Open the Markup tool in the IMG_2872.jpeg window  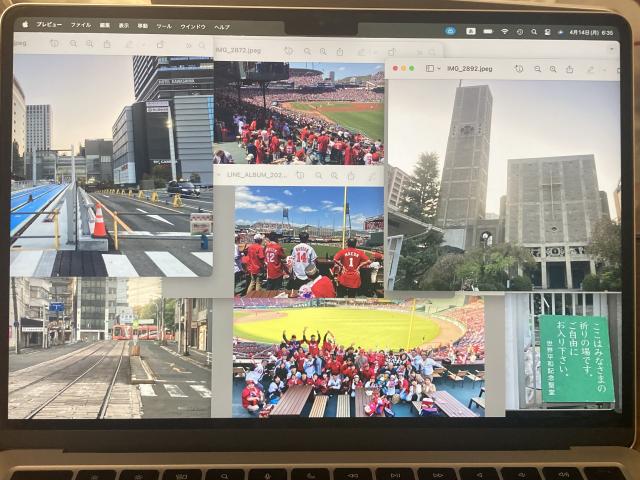click(362, 52)
